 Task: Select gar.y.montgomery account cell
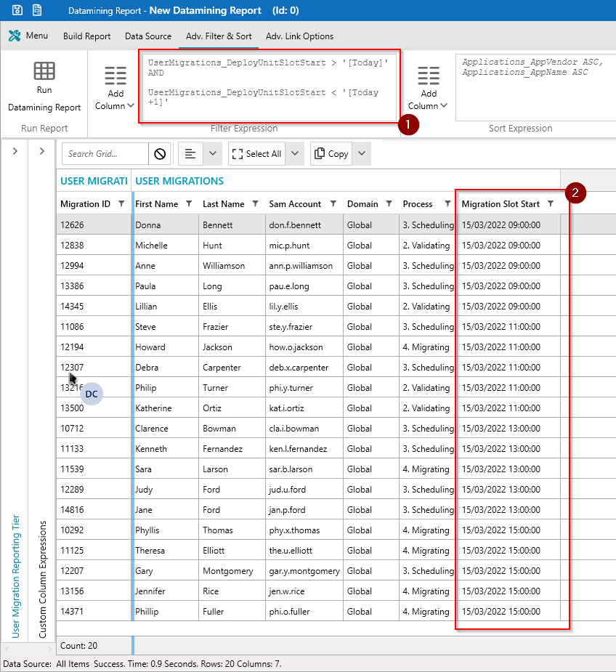pos(304,571)
